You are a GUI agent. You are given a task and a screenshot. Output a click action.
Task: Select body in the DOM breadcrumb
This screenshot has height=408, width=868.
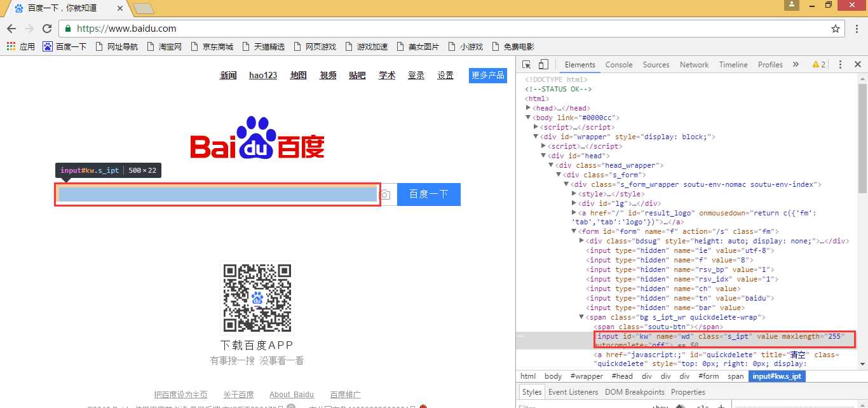coord(553,376)
